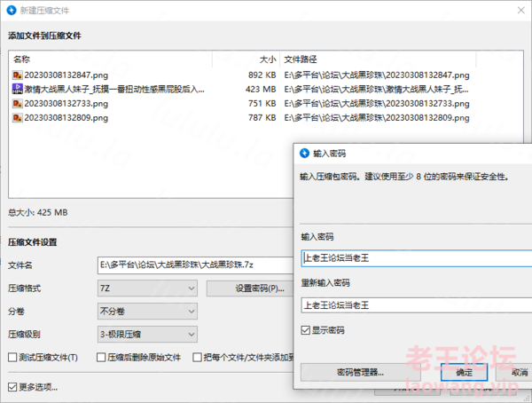The width and height of the screenshot is (532, 403).
Task: Click the 总大小: 425 MB label
Action: pos(37,212)
